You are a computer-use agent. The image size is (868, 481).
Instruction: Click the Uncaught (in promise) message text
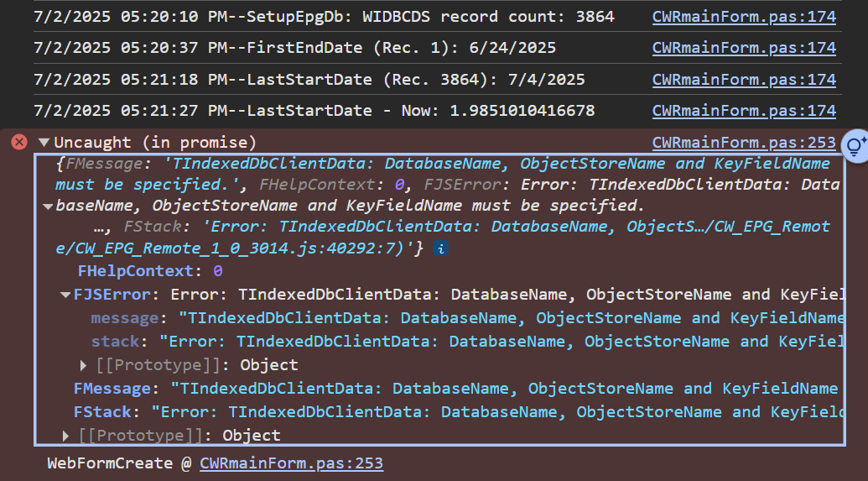[x=155, y=143]
